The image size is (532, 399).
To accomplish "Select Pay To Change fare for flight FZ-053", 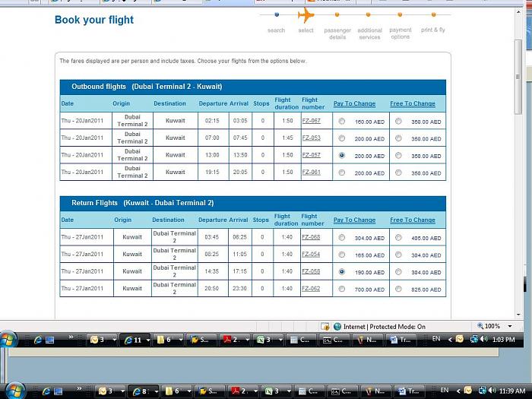I will pos(342,138).
